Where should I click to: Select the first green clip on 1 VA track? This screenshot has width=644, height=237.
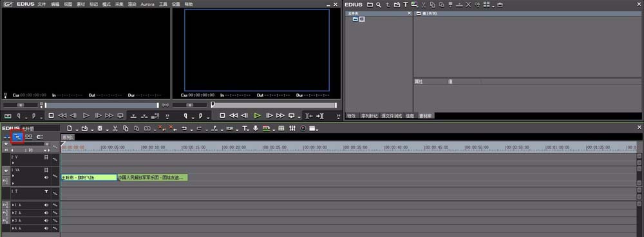(x=89, y=178)
